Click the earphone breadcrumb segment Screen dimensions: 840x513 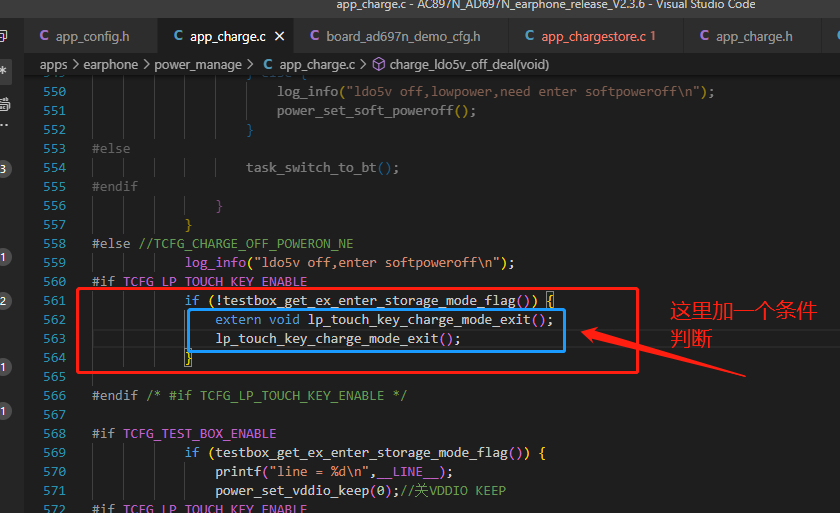pos(110,65)
